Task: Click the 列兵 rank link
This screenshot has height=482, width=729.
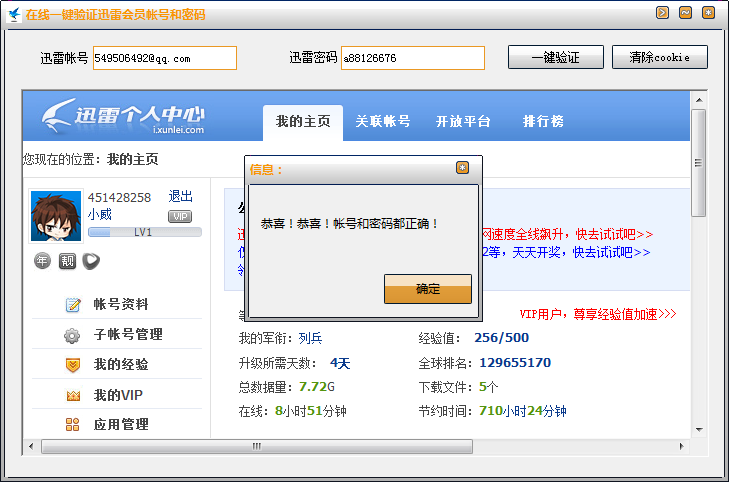Action: (x=310, y=338)
